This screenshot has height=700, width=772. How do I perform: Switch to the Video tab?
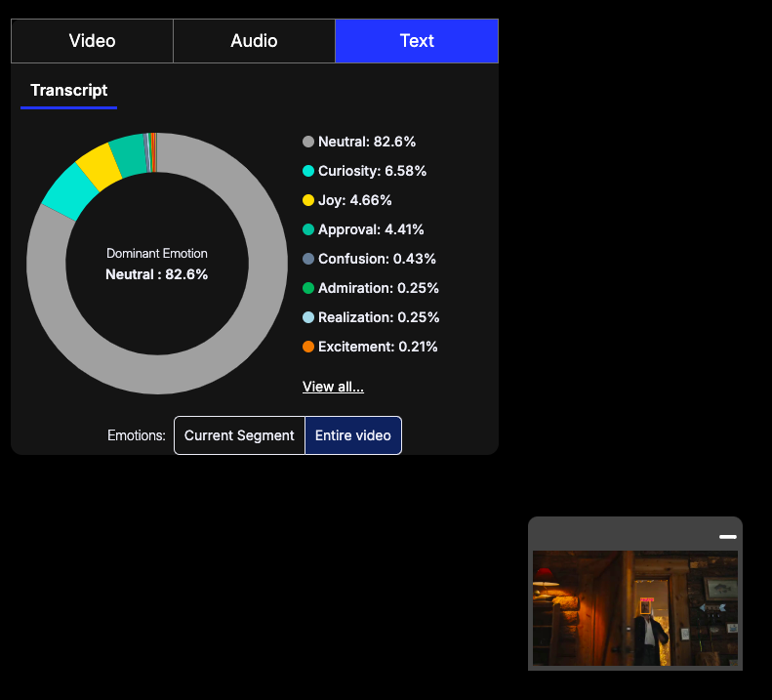pos(92,41)
